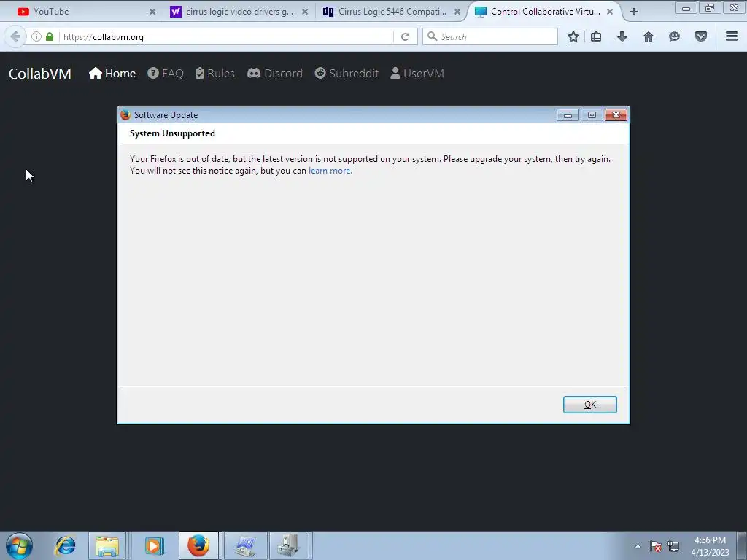The image size is (747, 560).
Task: Switch to the cirrus logic video drivers tab
Action: coord(239,12)
